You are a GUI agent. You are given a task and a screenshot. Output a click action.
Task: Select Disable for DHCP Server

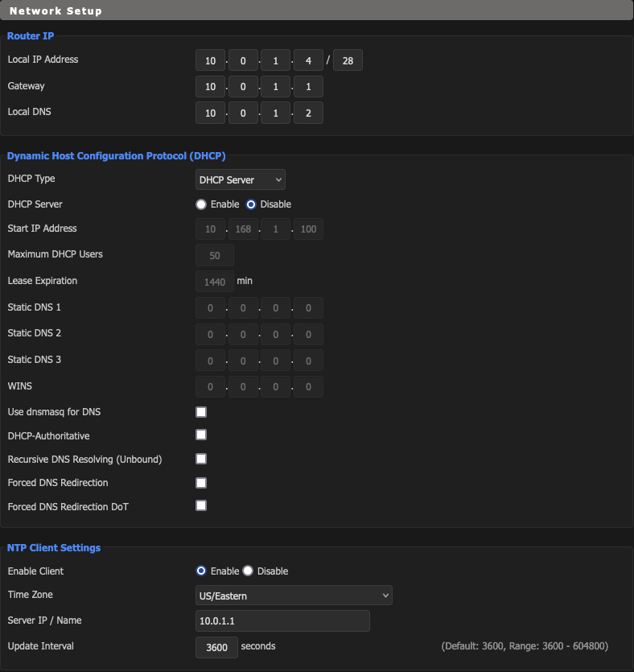[x=251, y=204]
